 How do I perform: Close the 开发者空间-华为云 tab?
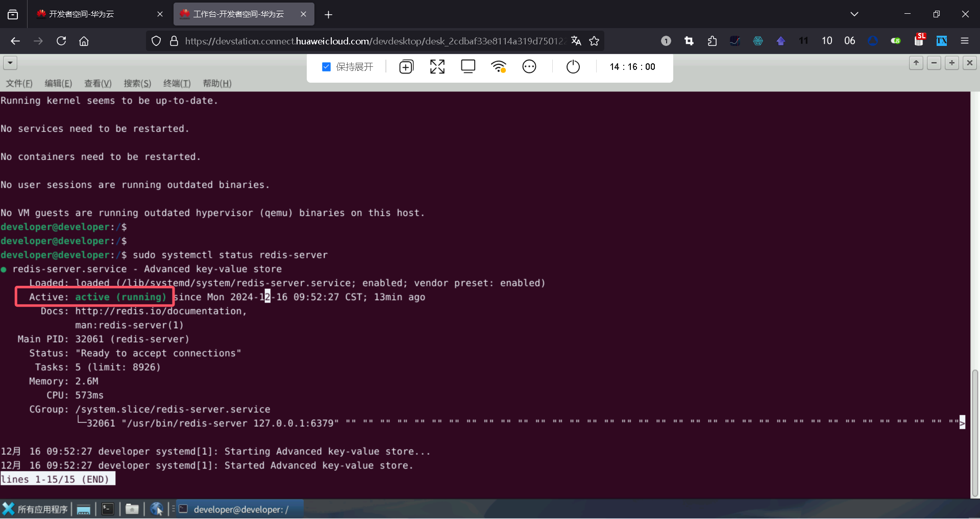click(160, 14)
